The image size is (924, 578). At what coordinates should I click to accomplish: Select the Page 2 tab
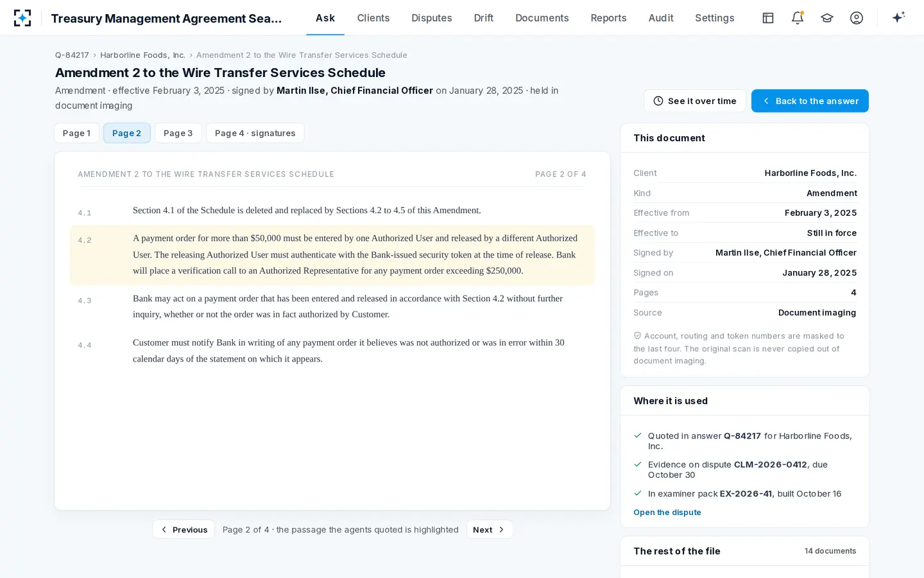[126, 133]
